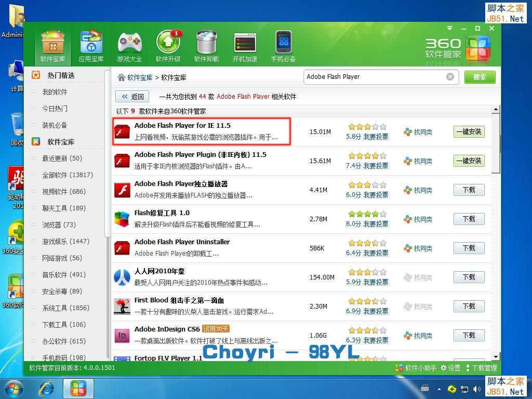The image size is (532, 399).
Task: Open the 开机加速 boot speedup icon
Action: (x=245, y=44)
